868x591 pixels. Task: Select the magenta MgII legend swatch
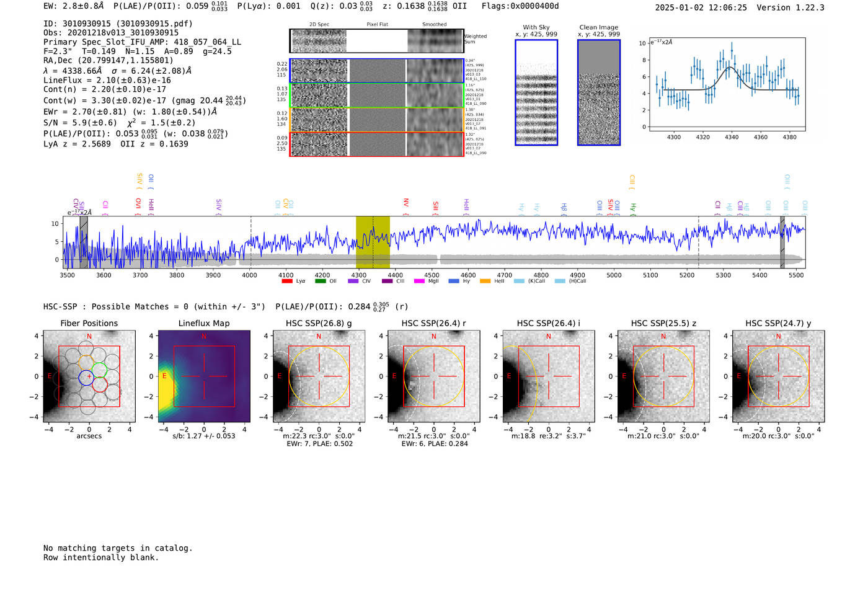click(418, 281)
